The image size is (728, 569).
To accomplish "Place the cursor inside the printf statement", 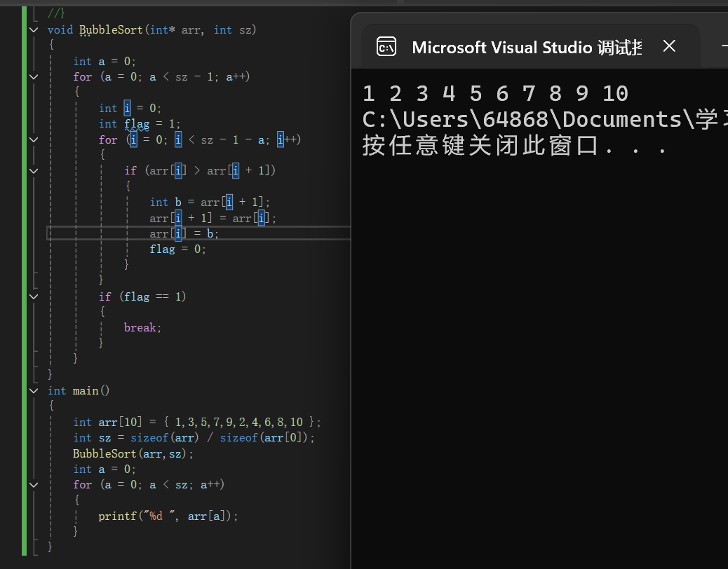I will (168, 516).
